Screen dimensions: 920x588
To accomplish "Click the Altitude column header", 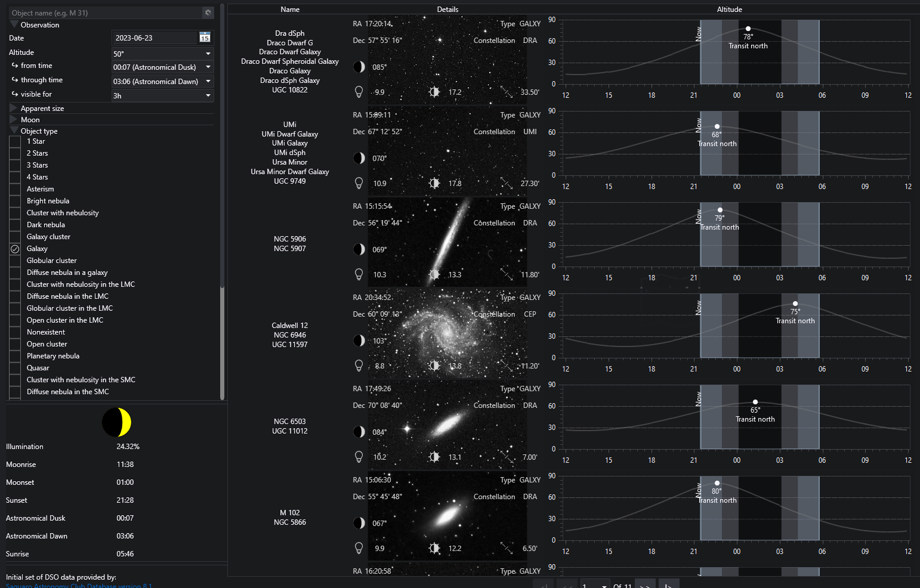I will [x=730, y=9].
